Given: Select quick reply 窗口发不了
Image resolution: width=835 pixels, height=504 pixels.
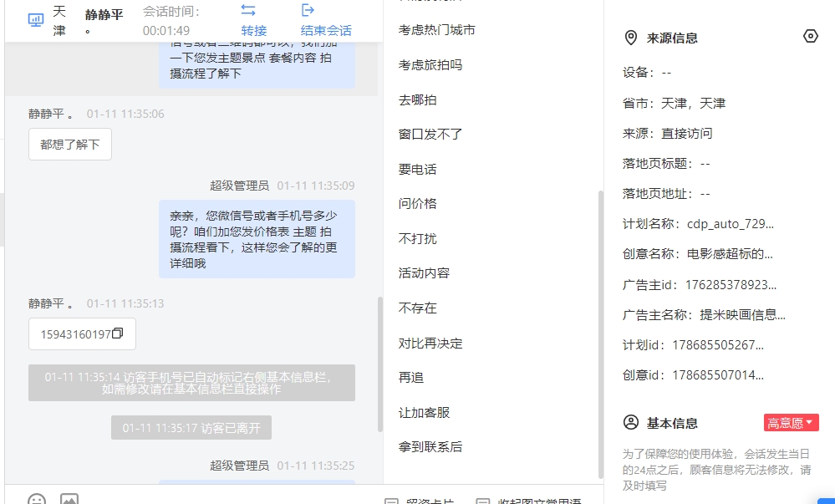Looking at the screenshot, I should coord(430,135).
